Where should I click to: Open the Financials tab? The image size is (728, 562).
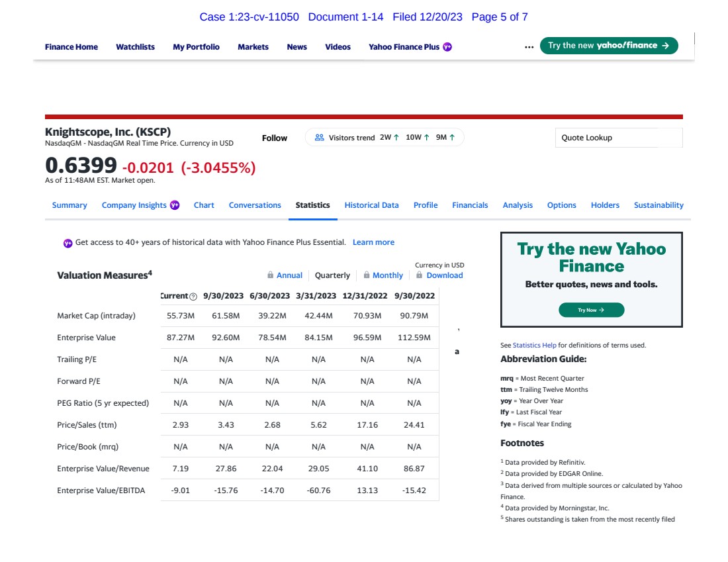[x=470, y=205]
